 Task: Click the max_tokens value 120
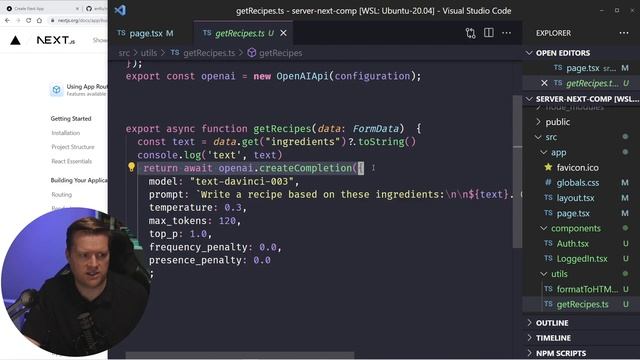pyautogui.click(x=227, y=221)
